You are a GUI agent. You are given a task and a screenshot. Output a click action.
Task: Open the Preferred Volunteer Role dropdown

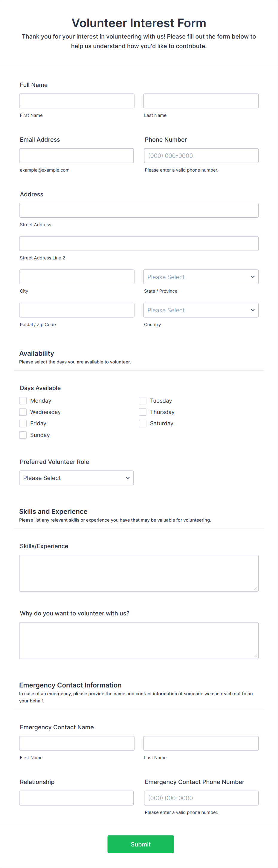77,478
